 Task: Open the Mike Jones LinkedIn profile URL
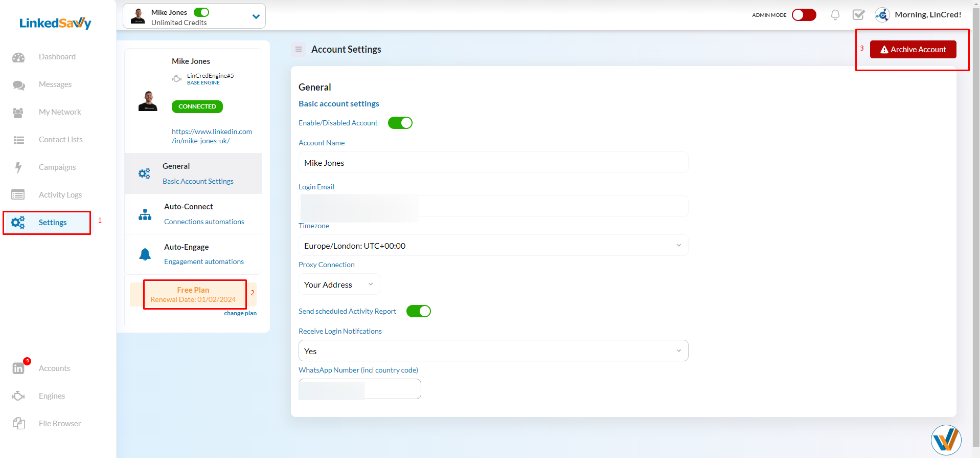click(x=212, y=136)
